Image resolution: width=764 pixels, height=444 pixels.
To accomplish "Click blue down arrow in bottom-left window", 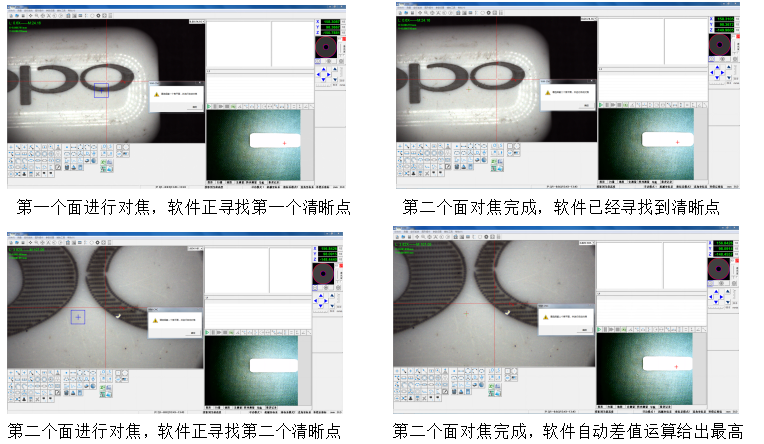I will [321, 307].
